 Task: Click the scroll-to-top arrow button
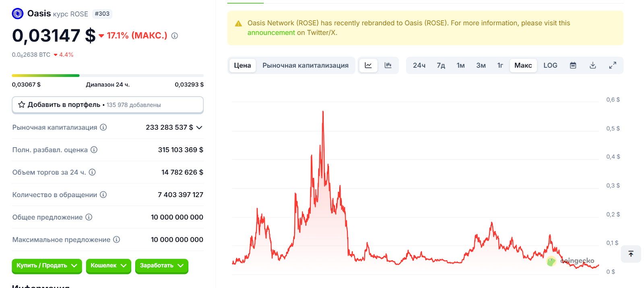coord(631,254)
